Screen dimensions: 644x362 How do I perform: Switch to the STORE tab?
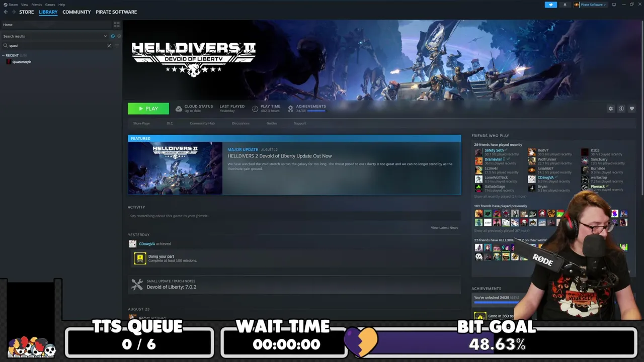(x=27, y=12)
